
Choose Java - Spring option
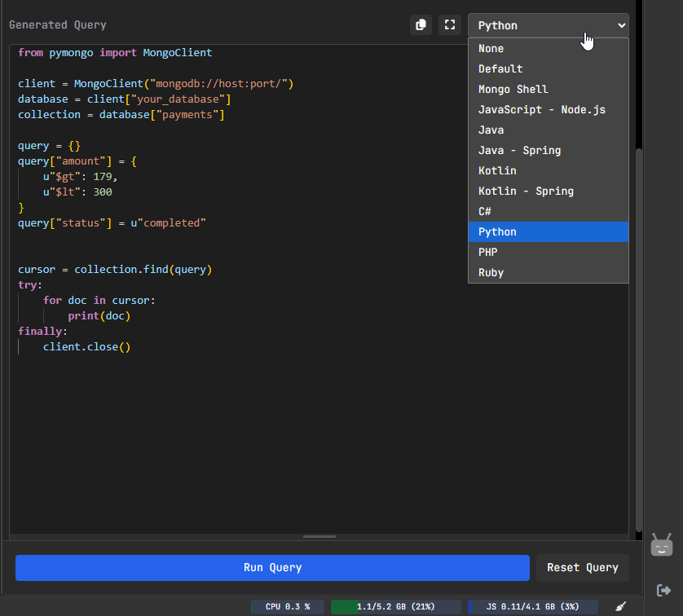548,151
